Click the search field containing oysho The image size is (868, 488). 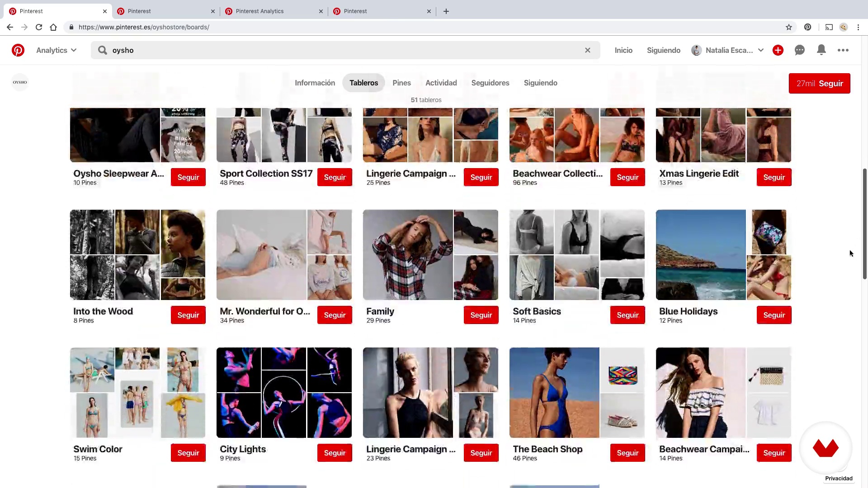pyautogui.click(x=345, y=50)
